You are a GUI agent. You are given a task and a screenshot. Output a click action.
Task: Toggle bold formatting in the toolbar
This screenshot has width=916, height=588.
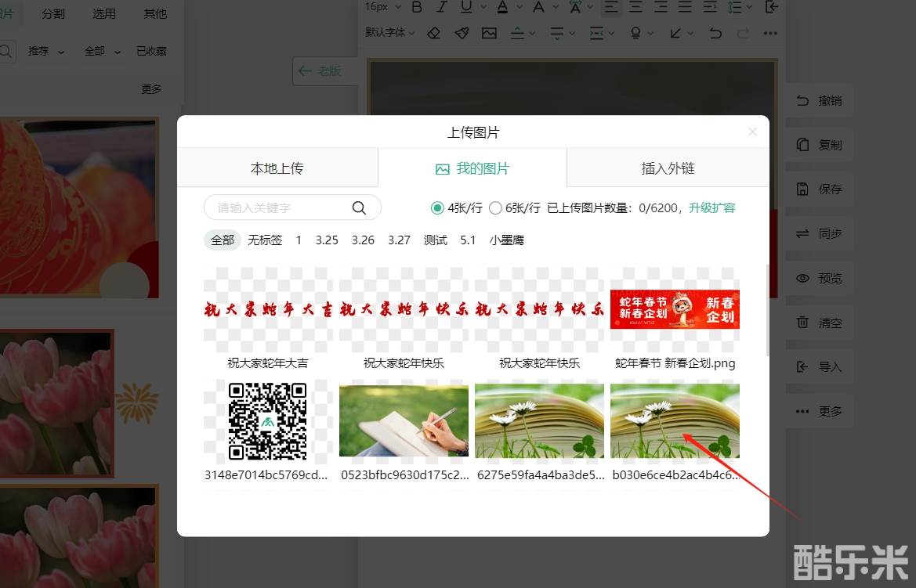pyautogui.click(x=417, y=7)
